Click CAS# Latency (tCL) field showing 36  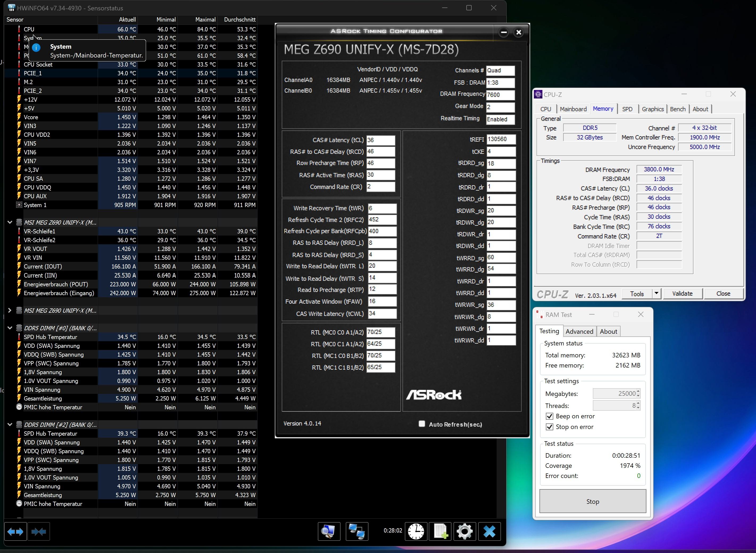click(381, 140)
